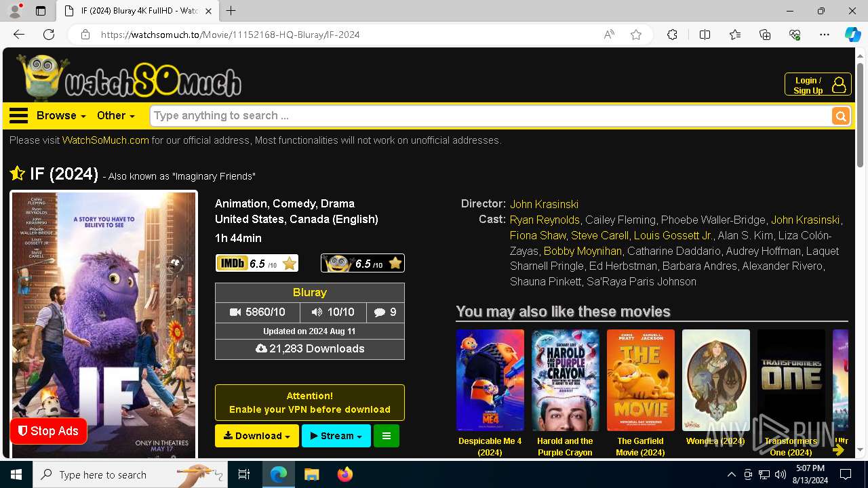Click the browser address bar URL
The image size is (868, 488).
231,35
